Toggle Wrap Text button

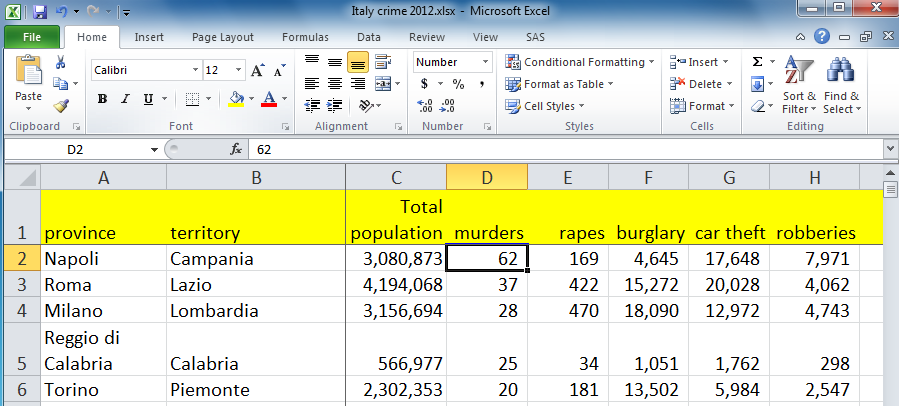383,62
